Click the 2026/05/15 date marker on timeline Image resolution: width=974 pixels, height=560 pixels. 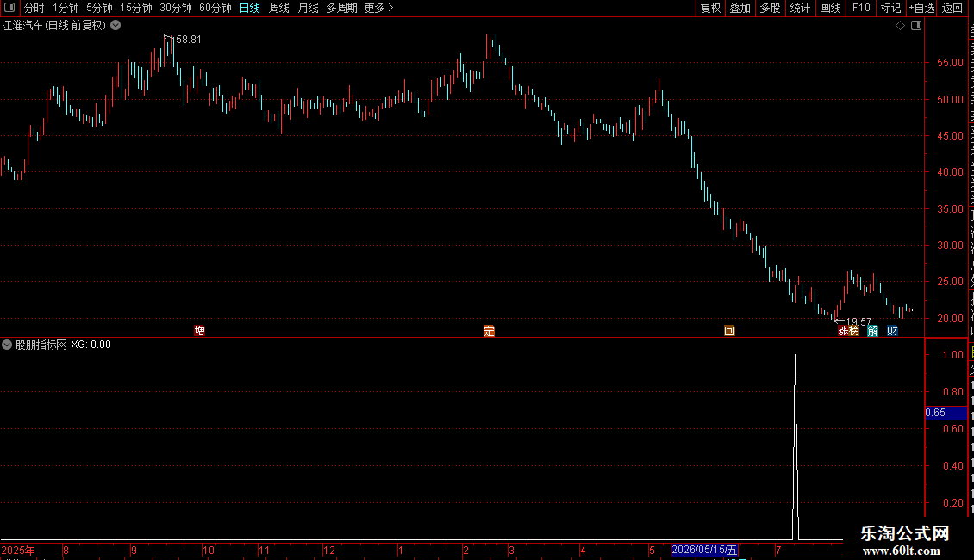[x=704, y=550]
